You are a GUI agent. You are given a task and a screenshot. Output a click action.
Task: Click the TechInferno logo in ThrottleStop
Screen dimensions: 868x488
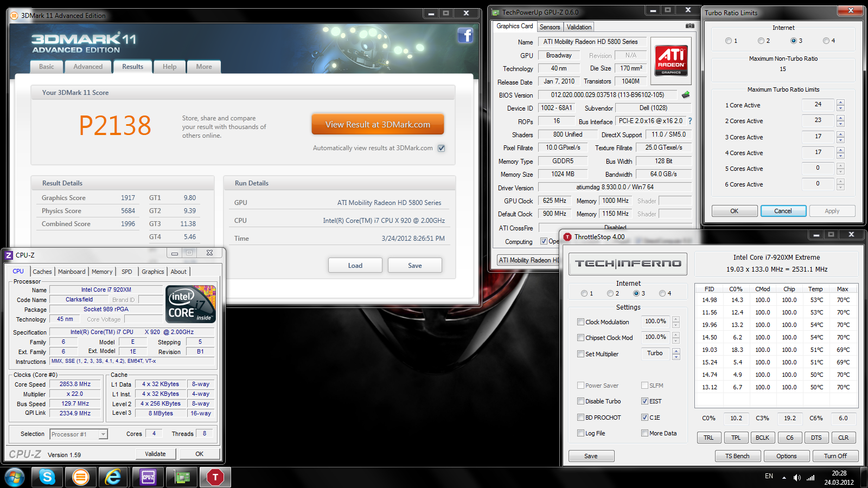[628, 264]
